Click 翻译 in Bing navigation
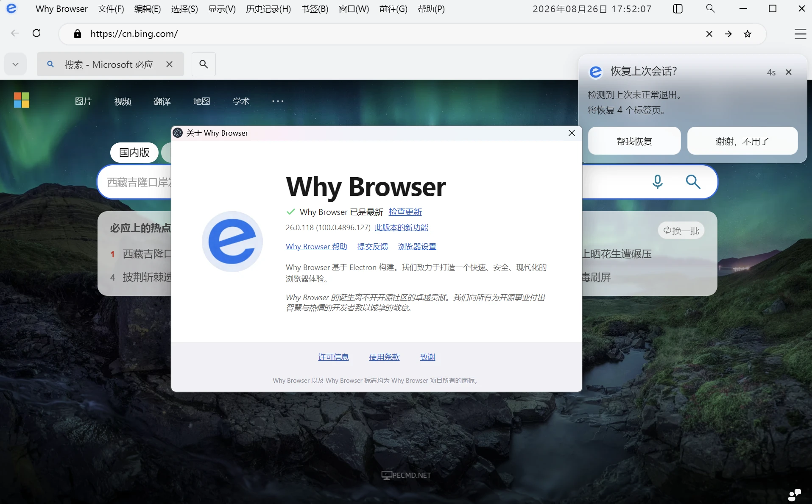The height and width of the screenshot is (504, 812). 162,101
